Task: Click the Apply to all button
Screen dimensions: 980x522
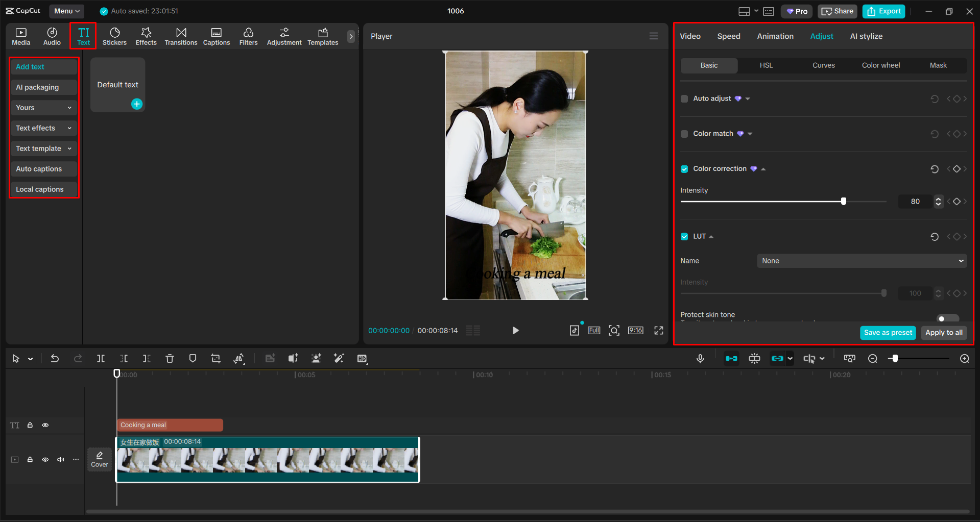Action: (x=943, y=332)
